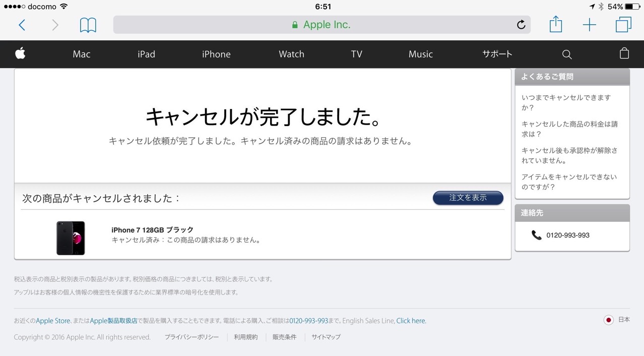The height and width of the screenshot is (356, 644).
Task: Tap the 54% battery percentage text
Action: (x=615, y=7)
